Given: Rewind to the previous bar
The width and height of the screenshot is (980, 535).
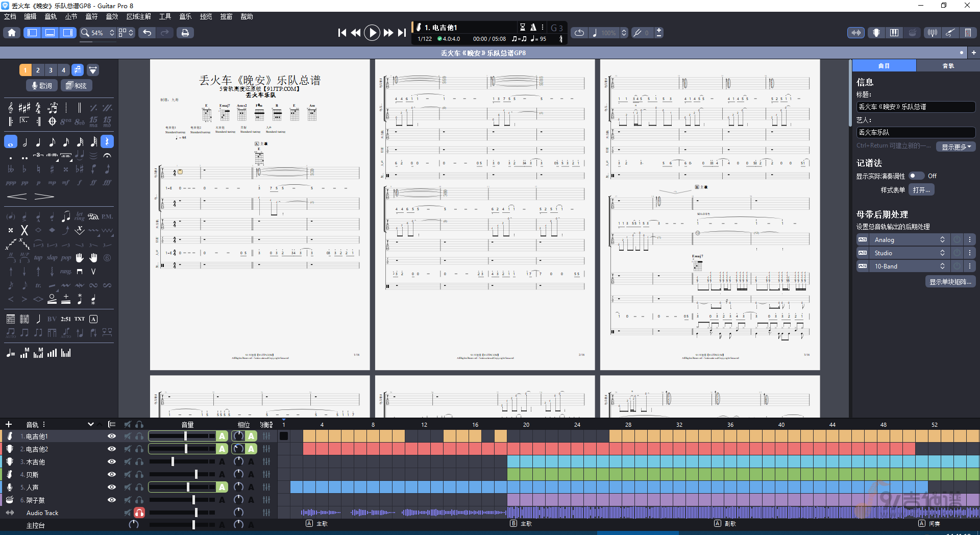Looking at the screenshot, I should point(356,33).
